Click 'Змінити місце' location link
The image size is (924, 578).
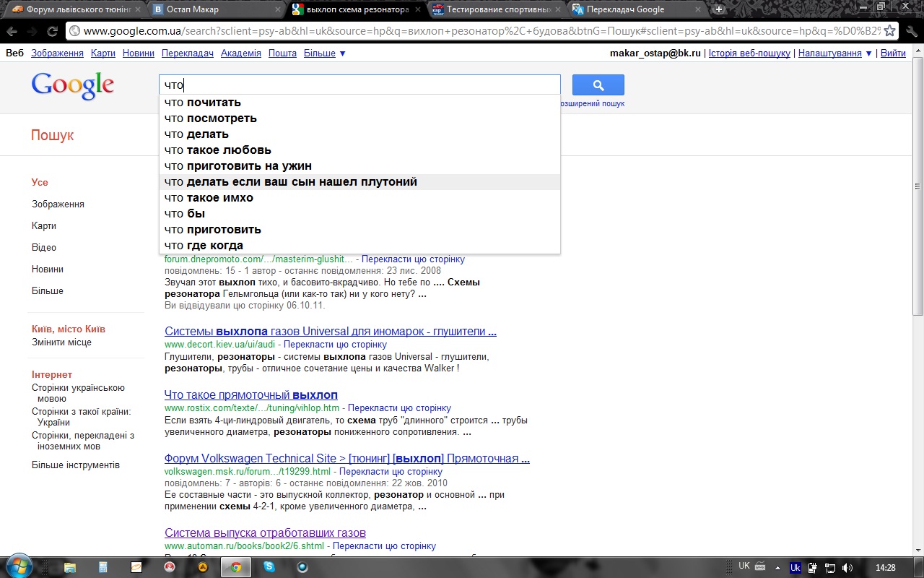pyautogui.click(x=61, y=342)
